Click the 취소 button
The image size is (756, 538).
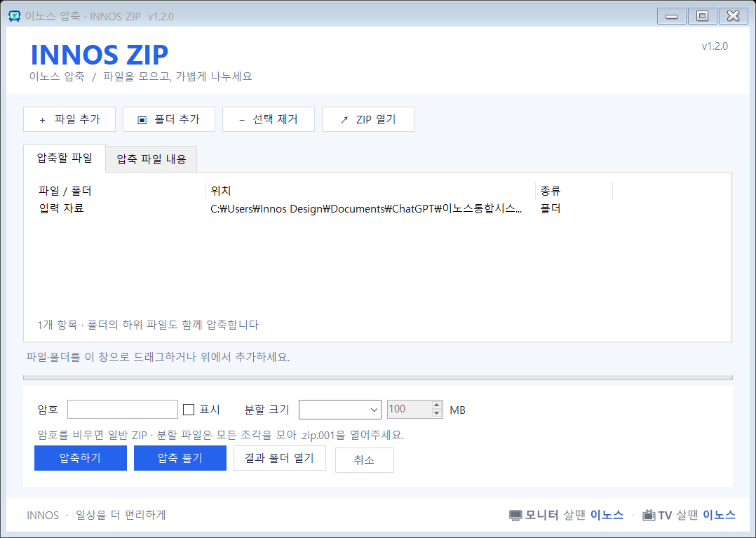pos(365,460)
